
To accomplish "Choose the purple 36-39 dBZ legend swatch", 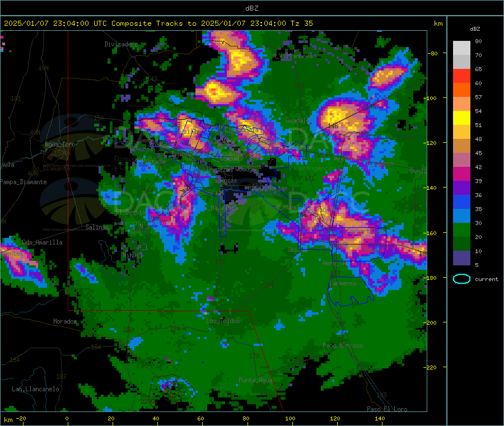I will pyautogui.click(x=461, y=188).
